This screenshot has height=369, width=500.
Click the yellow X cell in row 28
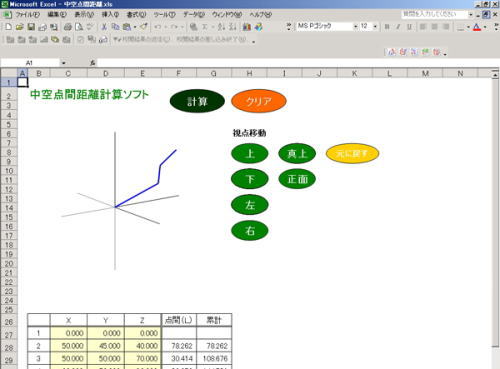click(69, 346)
